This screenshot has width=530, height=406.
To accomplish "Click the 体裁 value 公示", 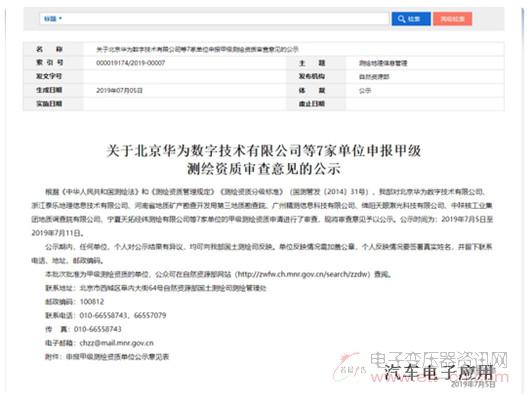I will pos(365,91).
